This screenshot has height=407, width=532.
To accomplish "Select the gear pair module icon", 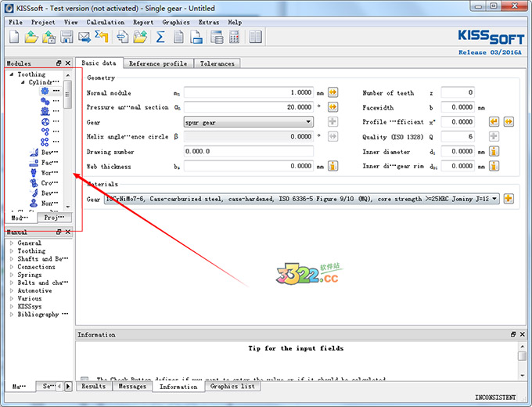I will [45, 101].
